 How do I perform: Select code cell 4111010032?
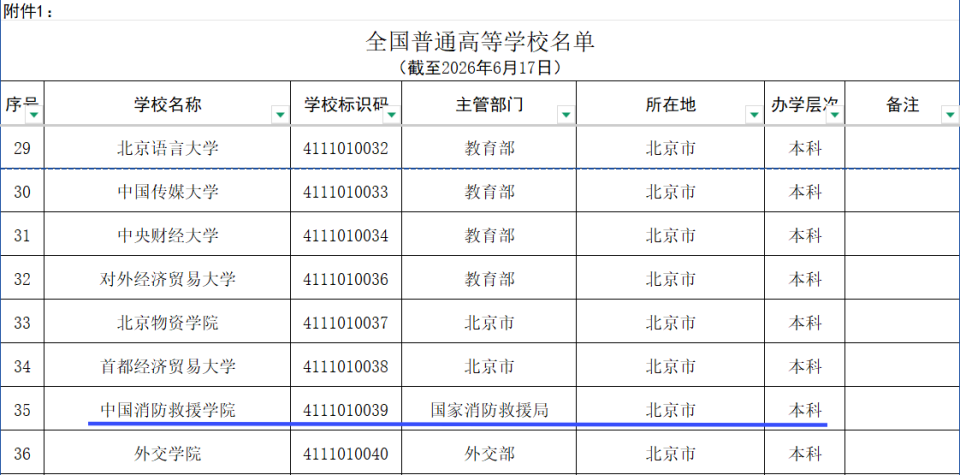[346, 148]
